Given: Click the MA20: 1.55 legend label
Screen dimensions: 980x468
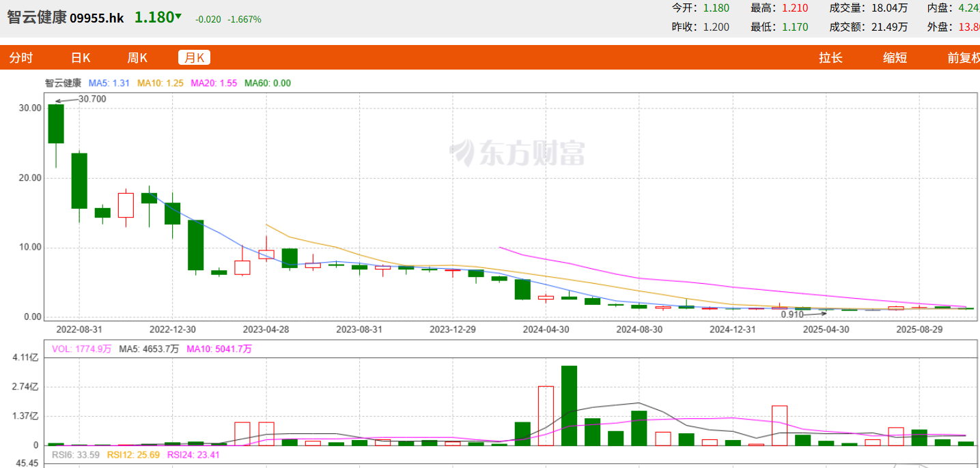Looking at the screenshot, I should pyautogui.click(x=214, y=83).
